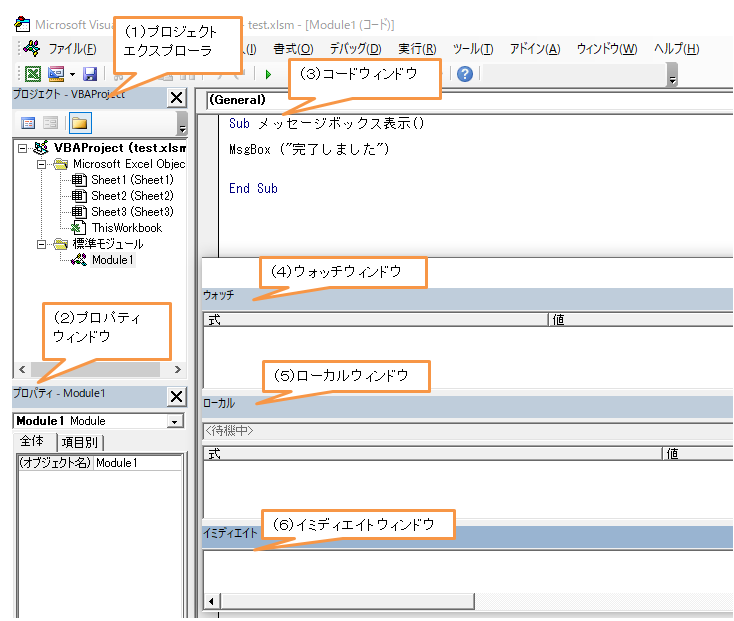
Task: Open the Module1 Module object dropdown
Action: coord(174,422)
